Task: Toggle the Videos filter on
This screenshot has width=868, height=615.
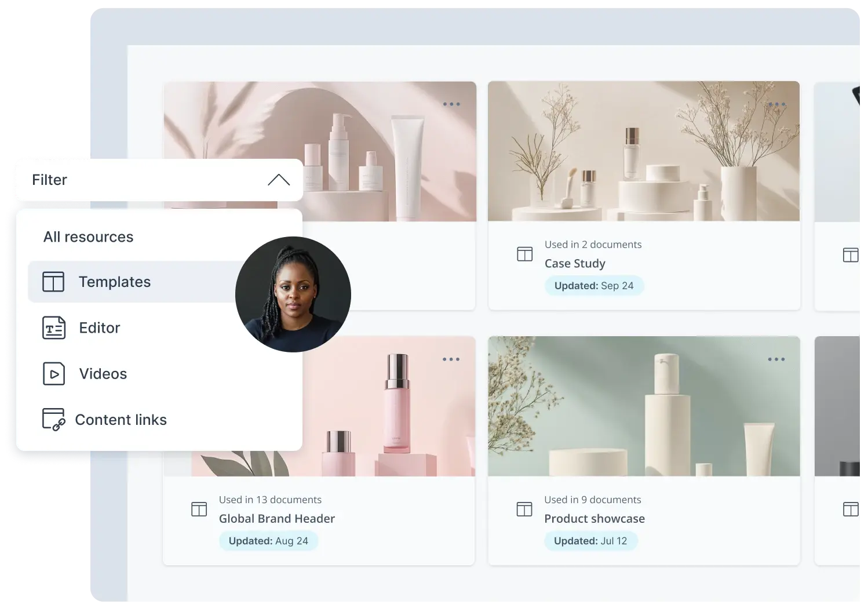Action: pyautogui.click(x=103, y=373)
